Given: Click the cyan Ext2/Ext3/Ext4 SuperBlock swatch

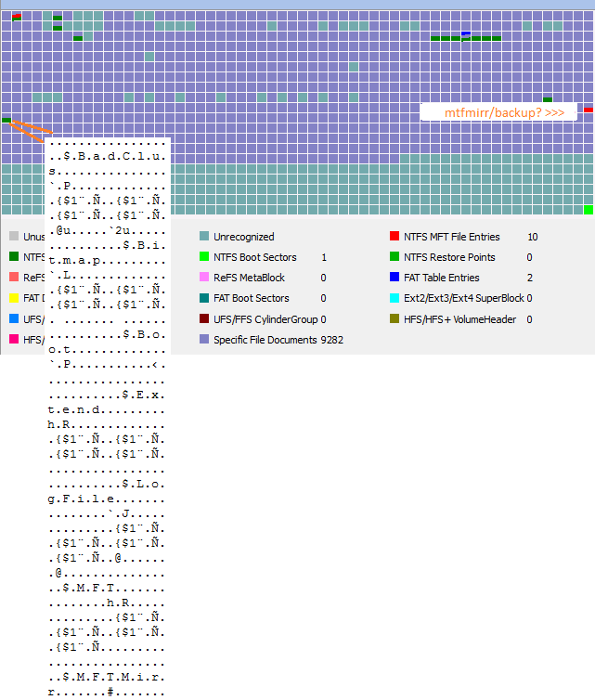Looking at the screenshot, I should click(x=395, y=298).
